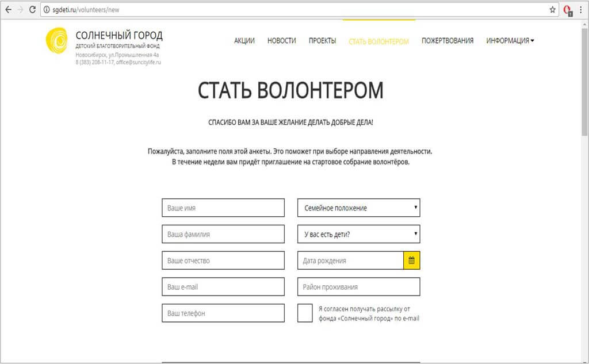Image resolution: width=589 pixels, height=364 pixels.
Task: Open the Новости section
Action: click(x=282, y=41)
